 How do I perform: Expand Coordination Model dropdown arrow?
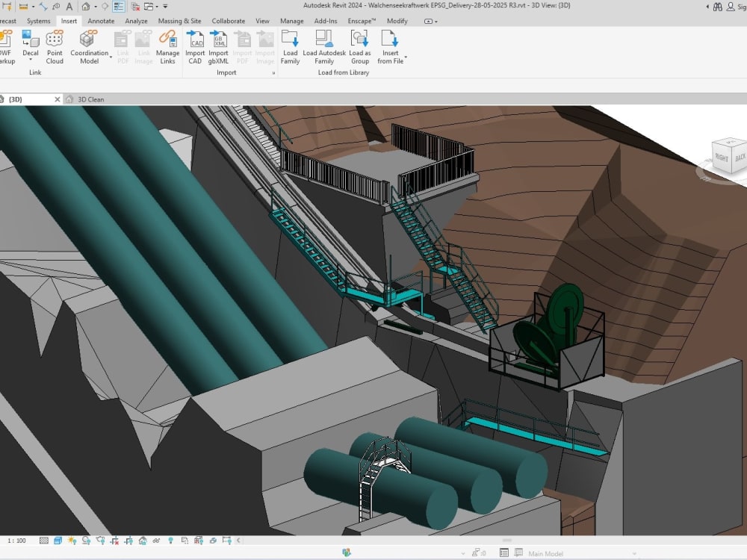pyautogui.click(x=111, y=57)
